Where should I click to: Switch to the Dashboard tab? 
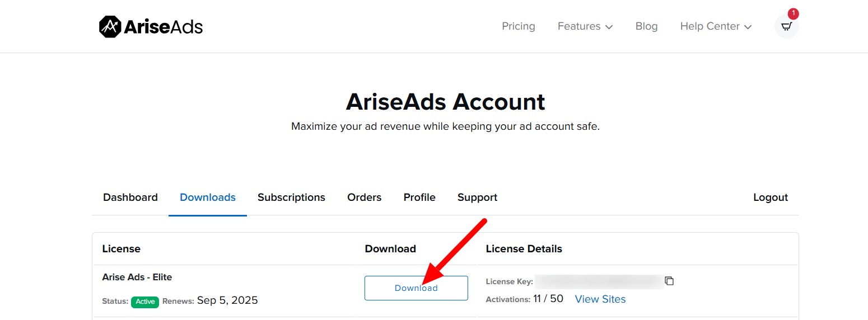(130, 197)
